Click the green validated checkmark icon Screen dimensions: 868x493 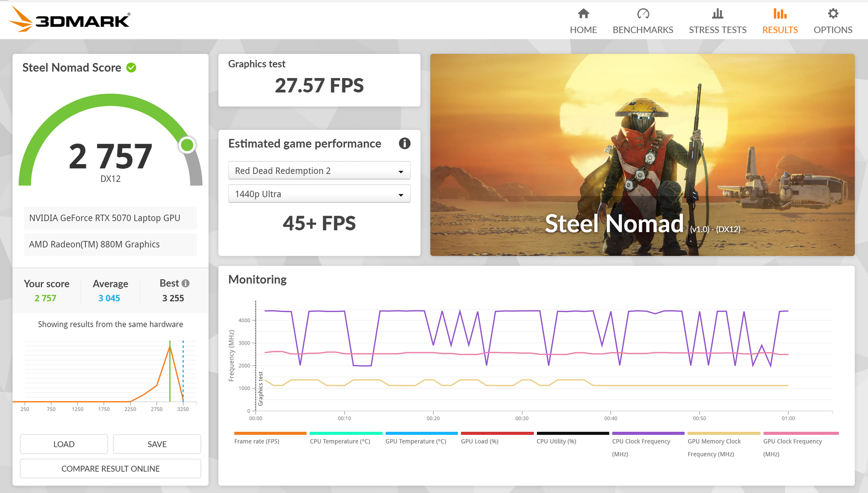pyautogui.click(x=132, y=68)
